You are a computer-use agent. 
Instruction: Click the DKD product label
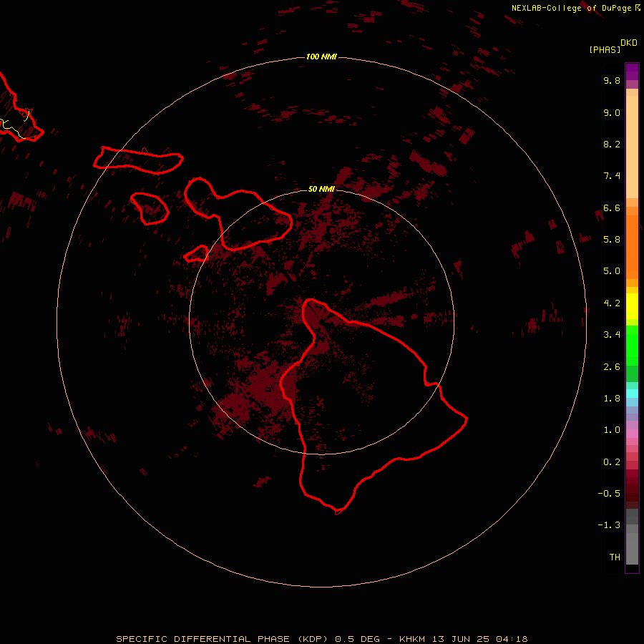(629, 43)
